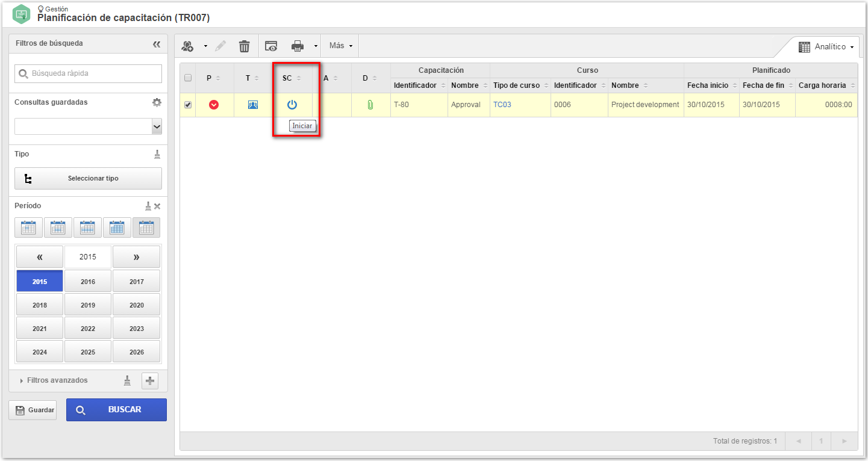Open the Más menu
This screenshot has height=461, width=868.
(x=340, y=46)
